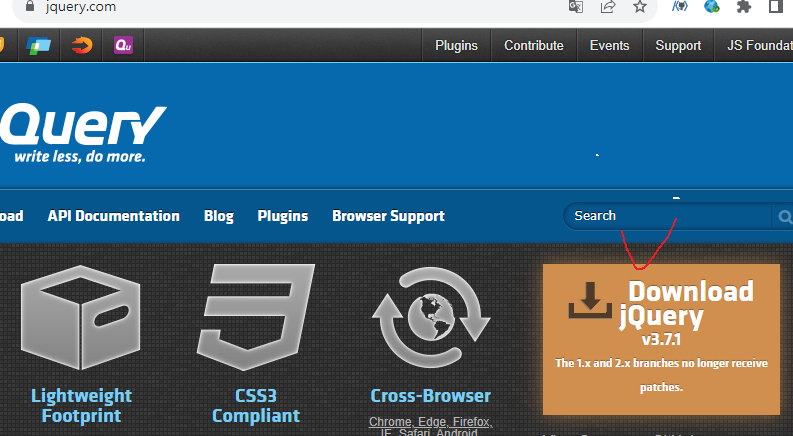This screenshot has width=793, height=436.
Task: Open the Browser Support page
Action: tap(388, 216)
